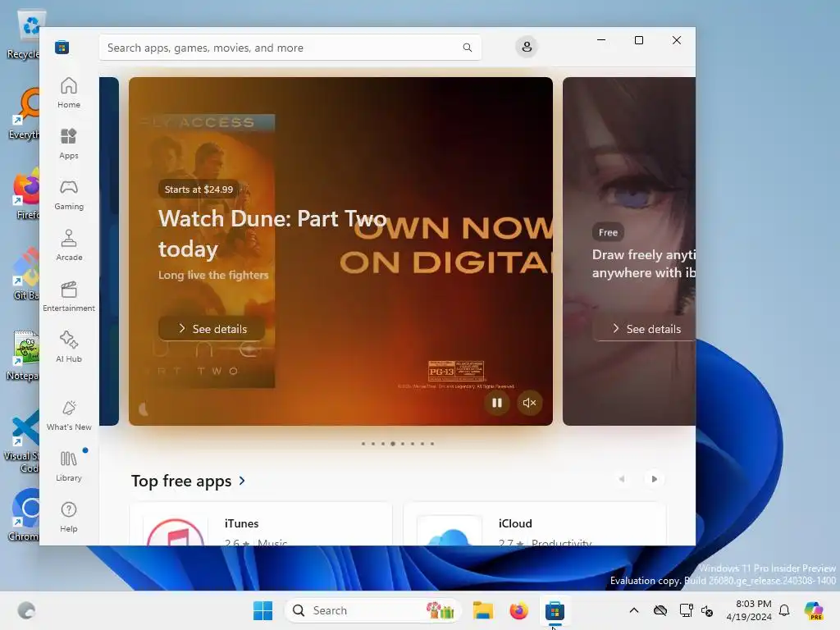Click the previous arrow in Top free apps
This screenshot has width=840, height=630.
(622, 479)
